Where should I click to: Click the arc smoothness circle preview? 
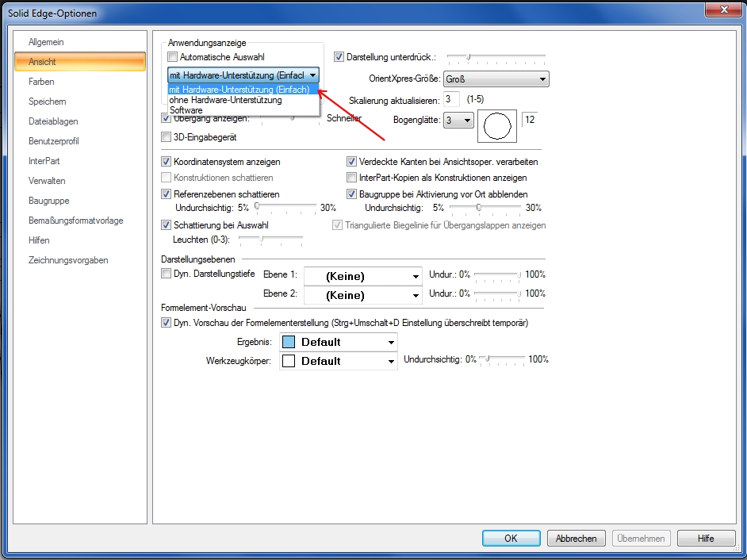pyautogui.click(x=497, y=126)
